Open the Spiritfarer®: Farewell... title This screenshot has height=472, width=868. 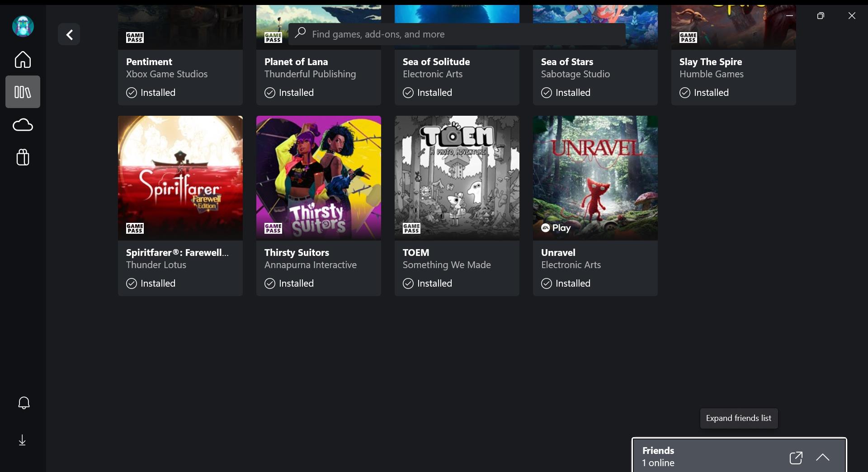(177, 253)
